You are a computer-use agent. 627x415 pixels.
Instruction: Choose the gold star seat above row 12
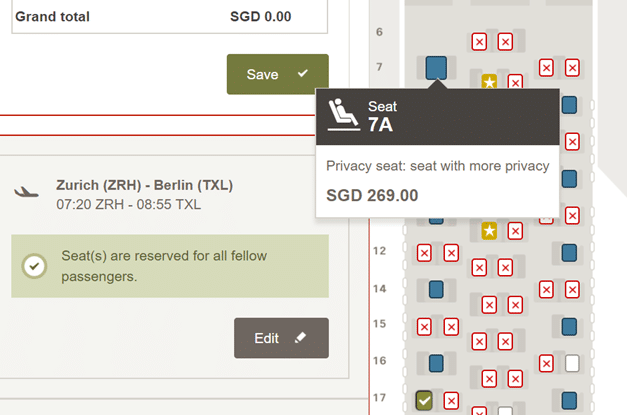(x=489, y=231)
